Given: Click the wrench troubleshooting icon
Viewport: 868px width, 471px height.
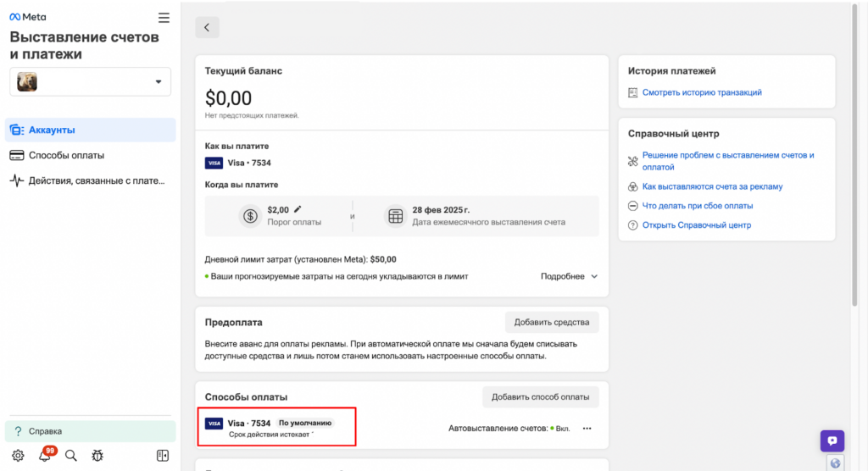Looking at the screenshot, I should point(632,161).
